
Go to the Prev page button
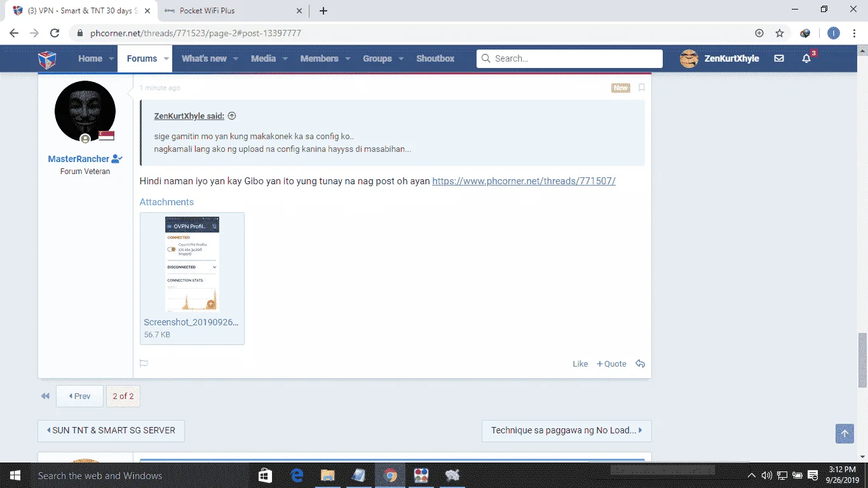(x=79, y=396)
